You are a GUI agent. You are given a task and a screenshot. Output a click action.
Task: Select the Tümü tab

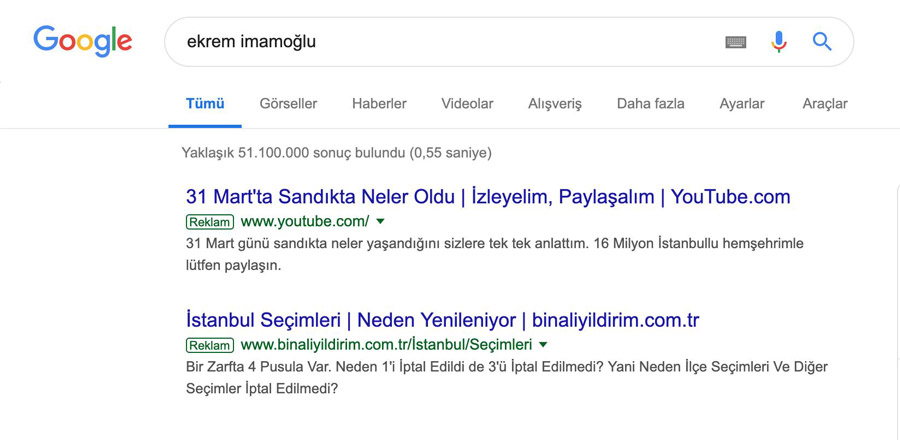[x=205, y=104]
